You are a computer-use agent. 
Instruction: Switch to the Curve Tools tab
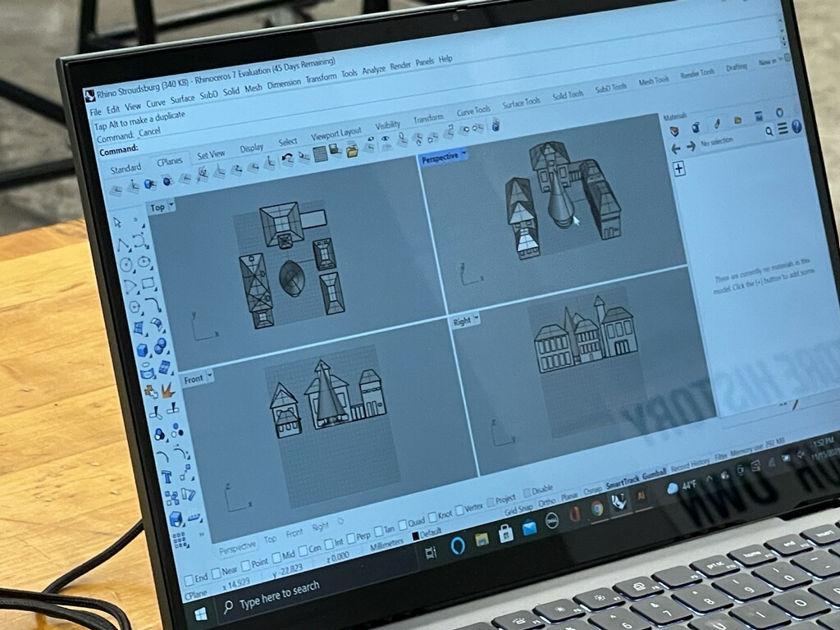tap(474, 110)
